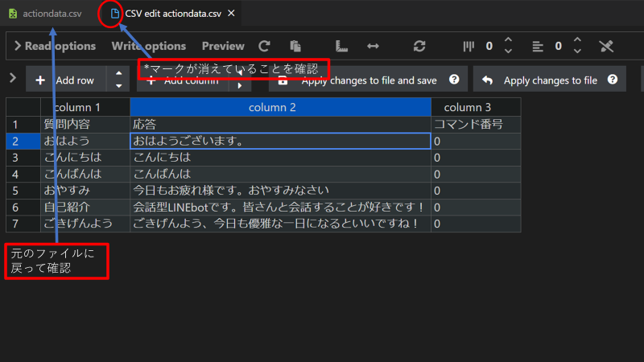Click the circular sync refresh icon

(419, 46)
